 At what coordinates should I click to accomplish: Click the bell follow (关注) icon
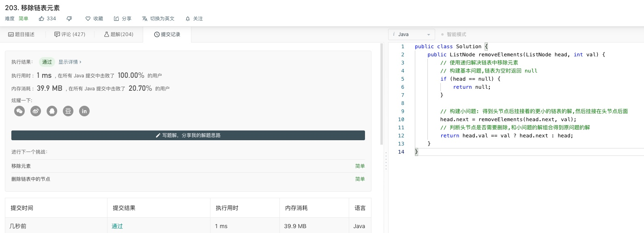tap(188, 19)
